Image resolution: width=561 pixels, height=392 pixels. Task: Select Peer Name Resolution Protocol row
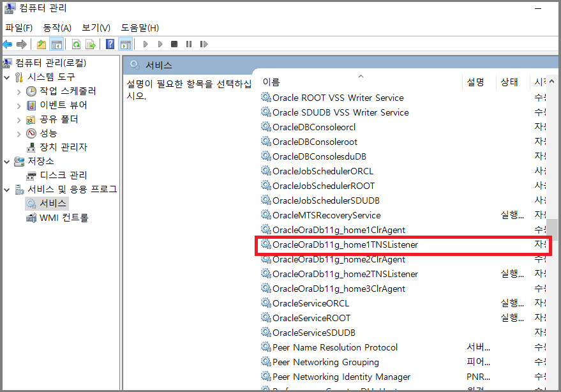pyautogui.click(x=403, y=347)
